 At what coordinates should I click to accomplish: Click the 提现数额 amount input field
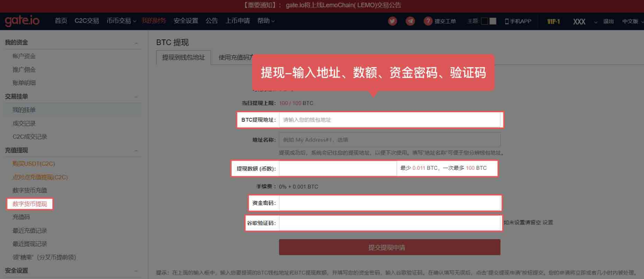[x=338, y=168]
